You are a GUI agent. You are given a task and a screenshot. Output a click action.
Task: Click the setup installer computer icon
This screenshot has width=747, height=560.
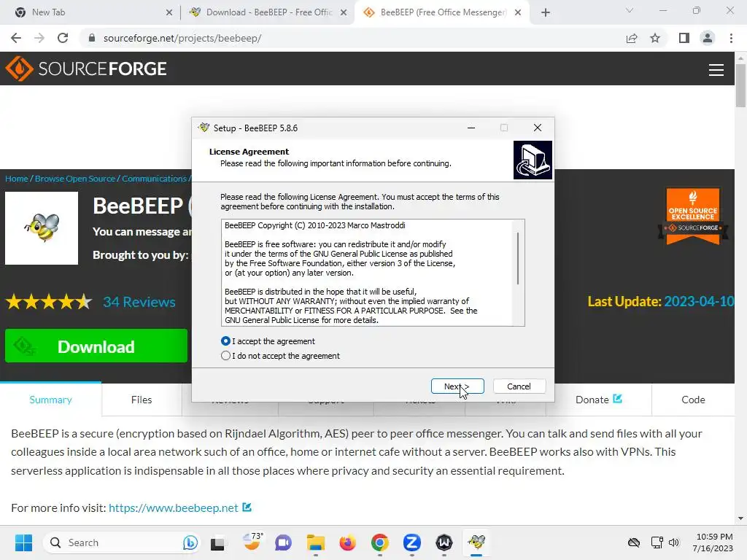533,160
